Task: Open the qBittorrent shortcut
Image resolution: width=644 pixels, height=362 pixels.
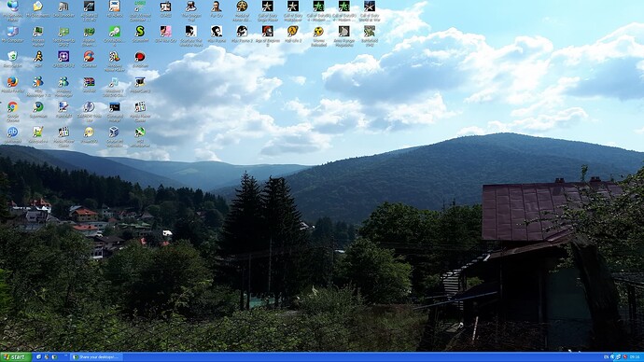Action: [12, 132]
